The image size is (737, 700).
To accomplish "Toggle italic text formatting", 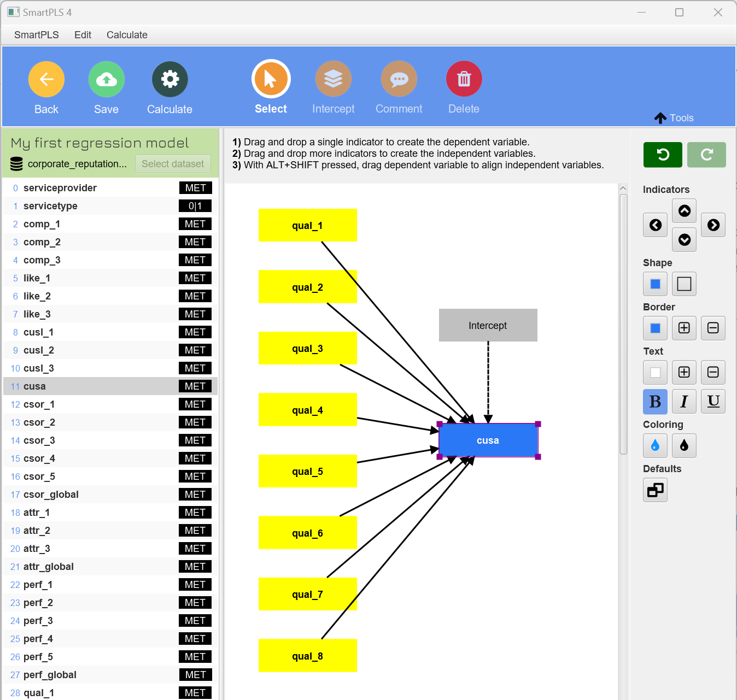I will [684, 402].
